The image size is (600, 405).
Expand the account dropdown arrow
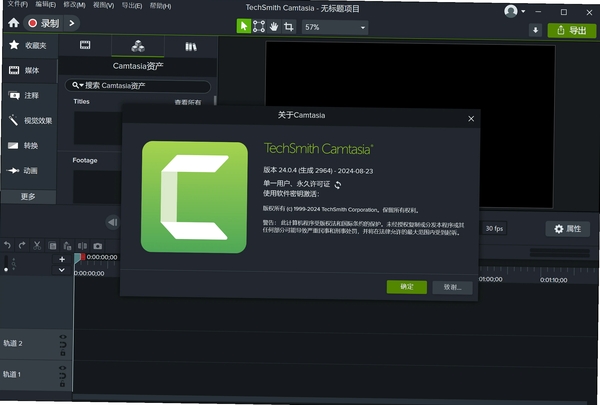[523, 11]
